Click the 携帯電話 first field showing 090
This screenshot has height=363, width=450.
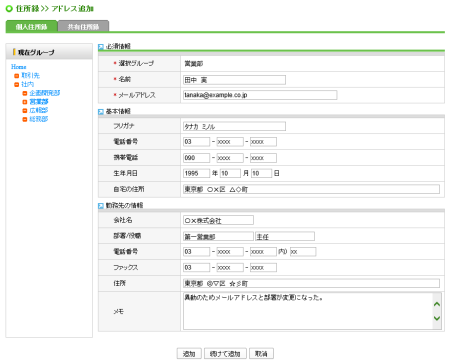pyautogui.click(x=196, y=158)
